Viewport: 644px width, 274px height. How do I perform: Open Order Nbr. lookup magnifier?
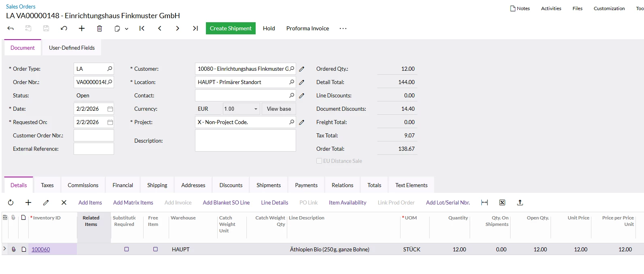click(110, 82)
